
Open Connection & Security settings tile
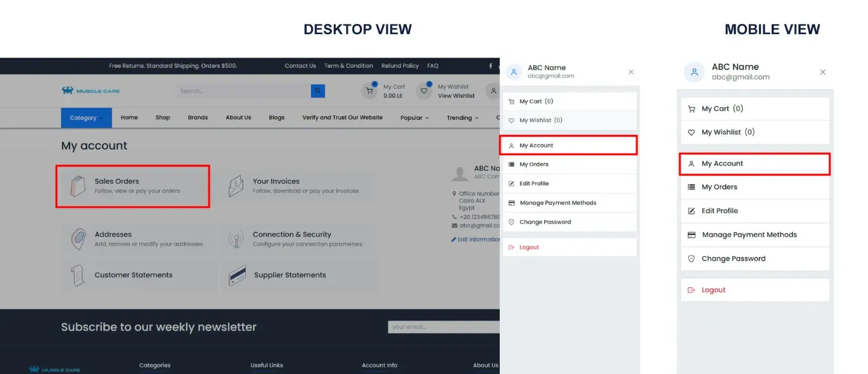pos(298,239)
